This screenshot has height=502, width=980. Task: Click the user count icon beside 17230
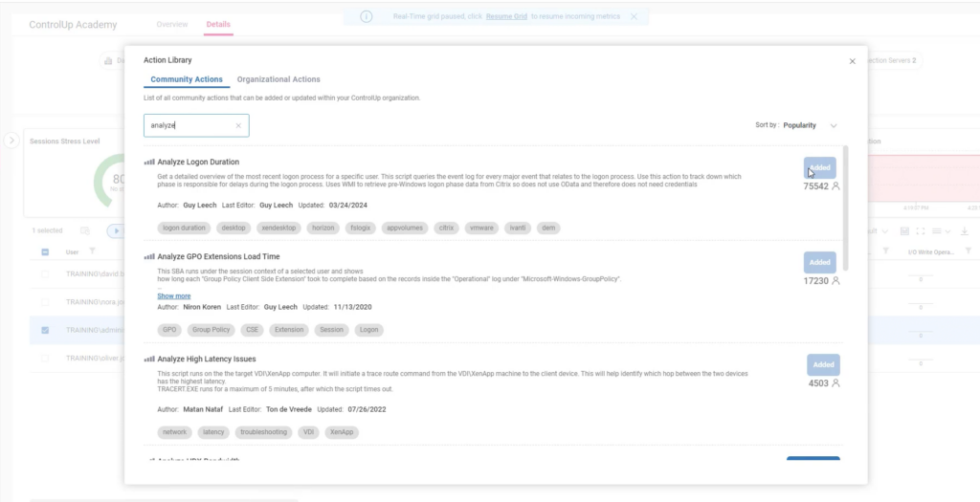tap(835, 281)
